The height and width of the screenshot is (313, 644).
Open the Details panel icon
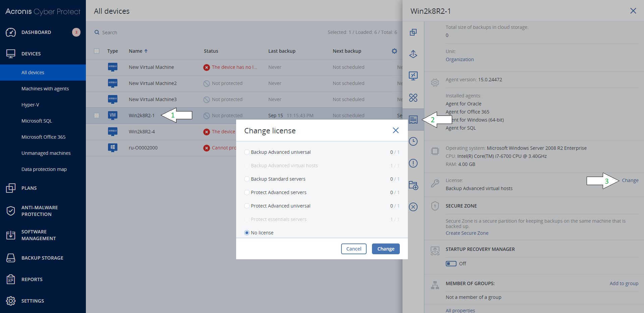413,120
